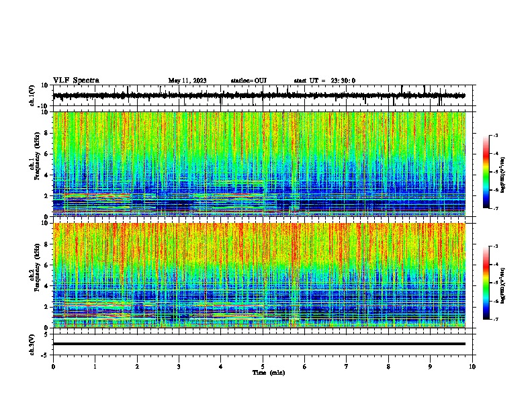This screenshot has height=411, width=532.
Task: Click the thick black ch.3 voltage trace
Action: click(x=259, y=344)
